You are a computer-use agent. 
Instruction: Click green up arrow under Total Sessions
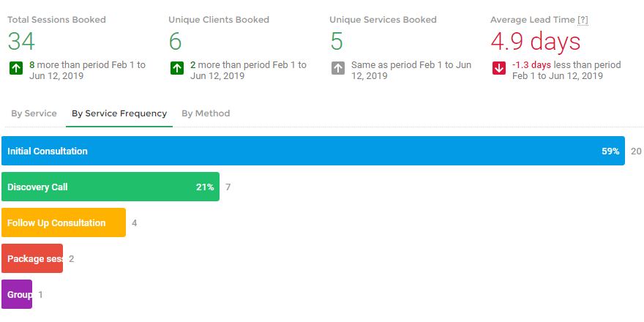15,68
